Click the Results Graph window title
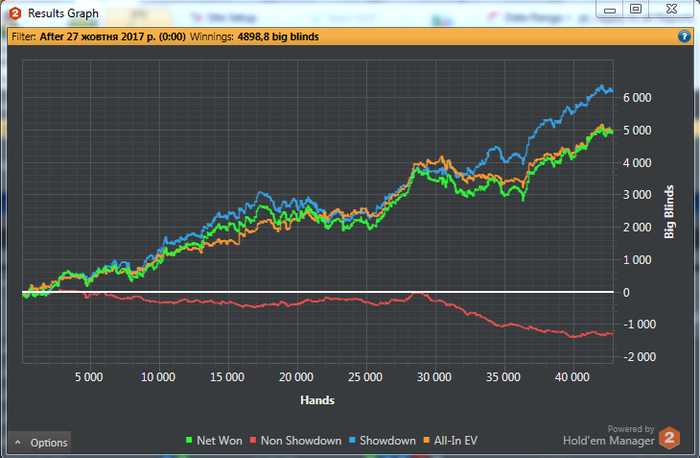Image resolution: width=700 pixels, height=458 pixels. coord(63,13)
